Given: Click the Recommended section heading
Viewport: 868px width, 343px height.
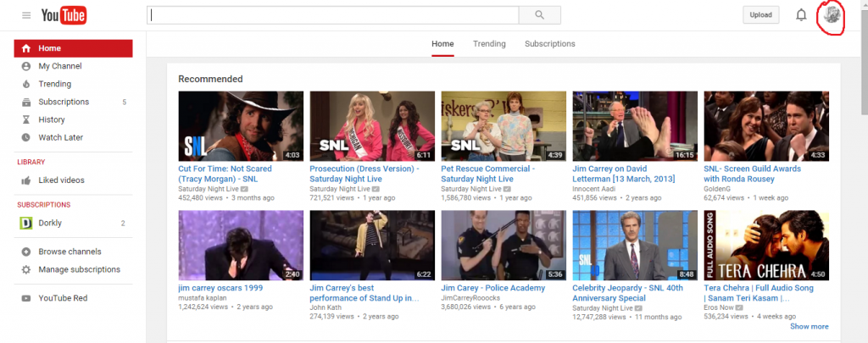Looking at the screenshot, I should coord(210,79).
